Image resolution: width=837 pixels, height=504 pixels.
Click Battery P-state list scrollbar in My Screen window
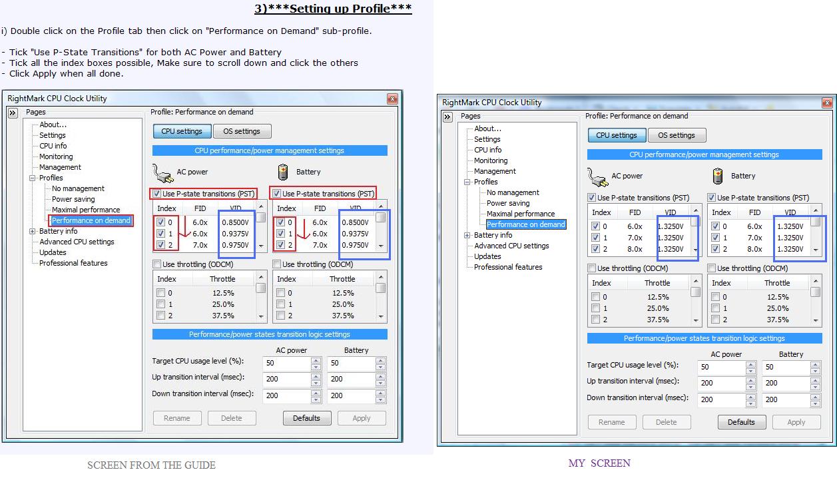click(816, 232)
